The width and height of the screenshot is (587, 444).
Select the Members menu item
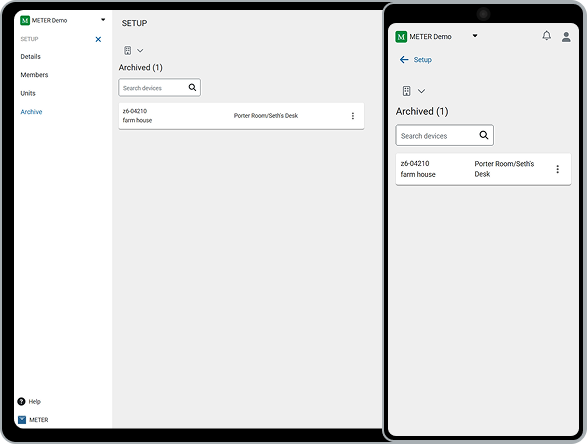(34, 75)
